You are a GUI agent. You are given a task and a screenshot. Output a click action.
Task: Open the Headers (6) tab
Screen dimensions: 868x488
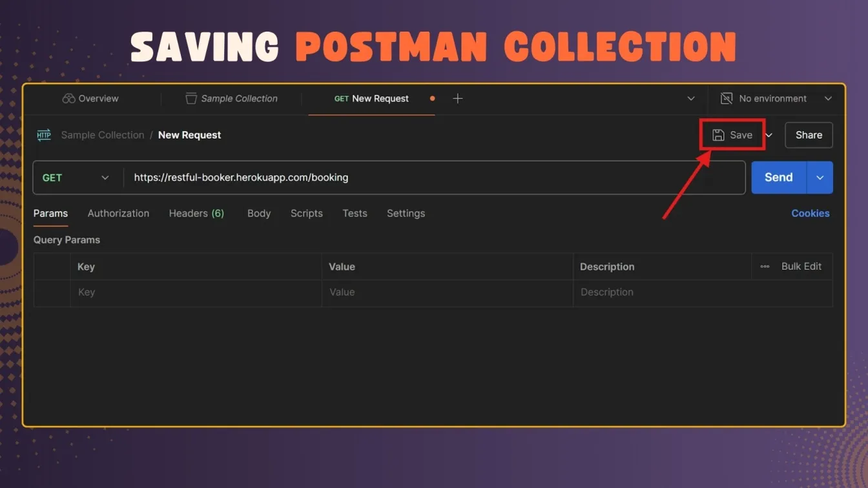tap(196, 213)
